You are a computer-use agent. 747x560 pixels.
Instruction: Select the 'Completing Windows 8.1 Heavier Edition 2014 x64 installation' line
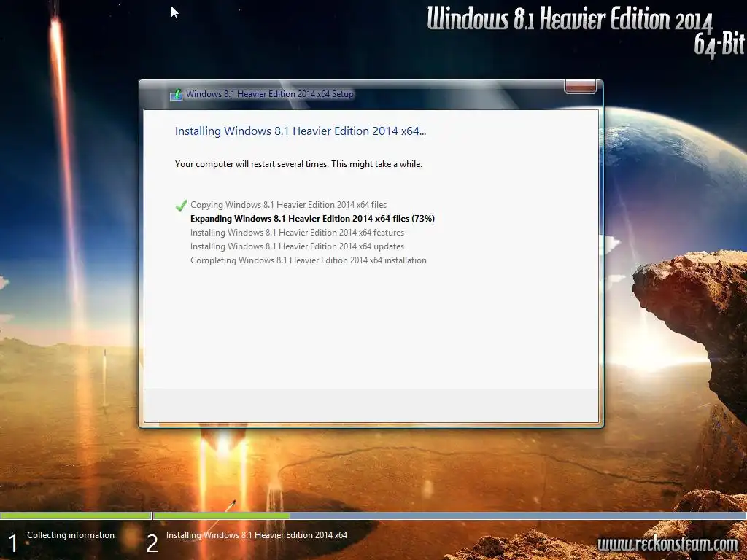pos(309,260)
